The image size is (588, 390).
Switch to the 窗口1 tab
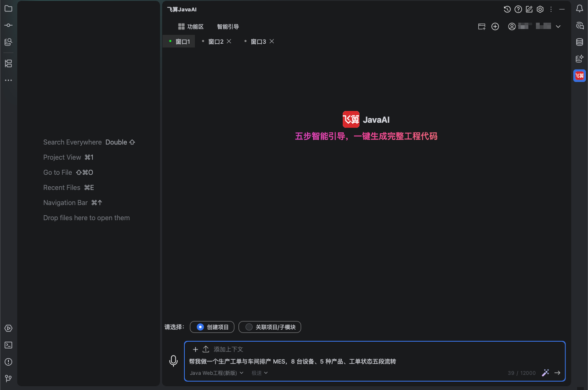[x=179, y=41]
